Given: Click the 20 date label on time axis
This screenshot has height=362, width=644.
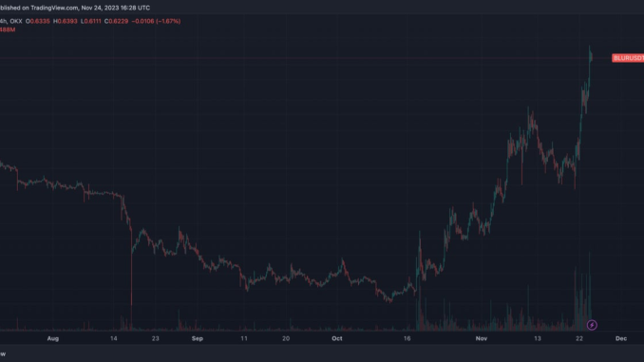Looking at the screenshot, I should coord(286,338).
